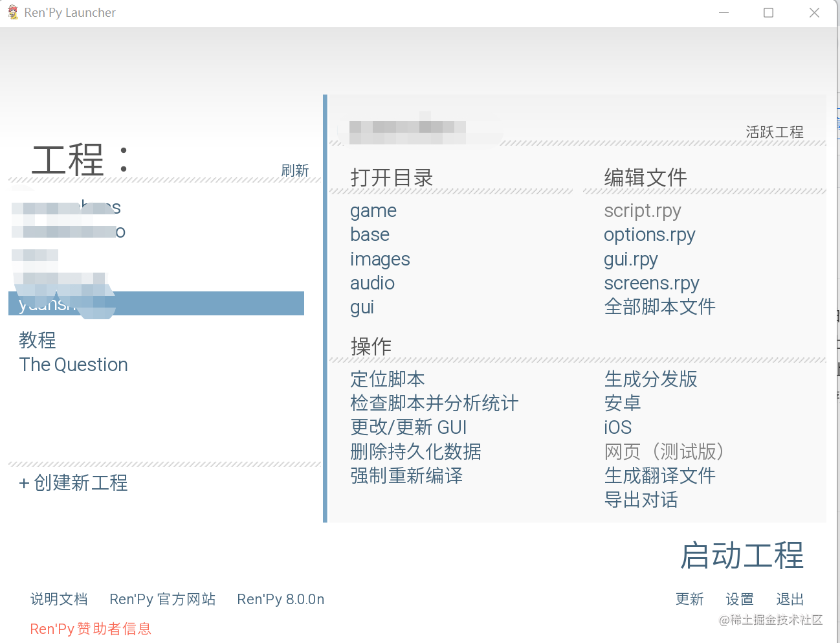
Task: Open the audio directory
Action: pos(372,283)
